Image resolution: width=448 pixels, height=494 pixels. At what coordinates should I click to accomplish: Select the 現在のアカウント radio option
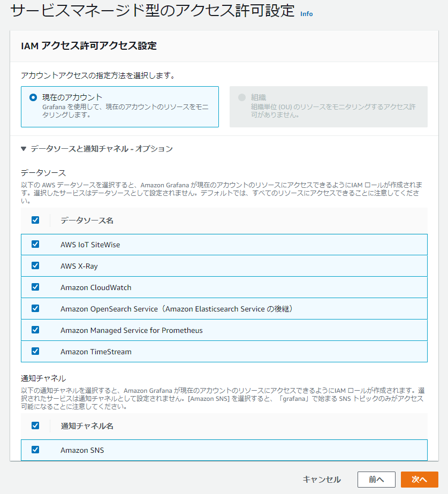(33, 97)
